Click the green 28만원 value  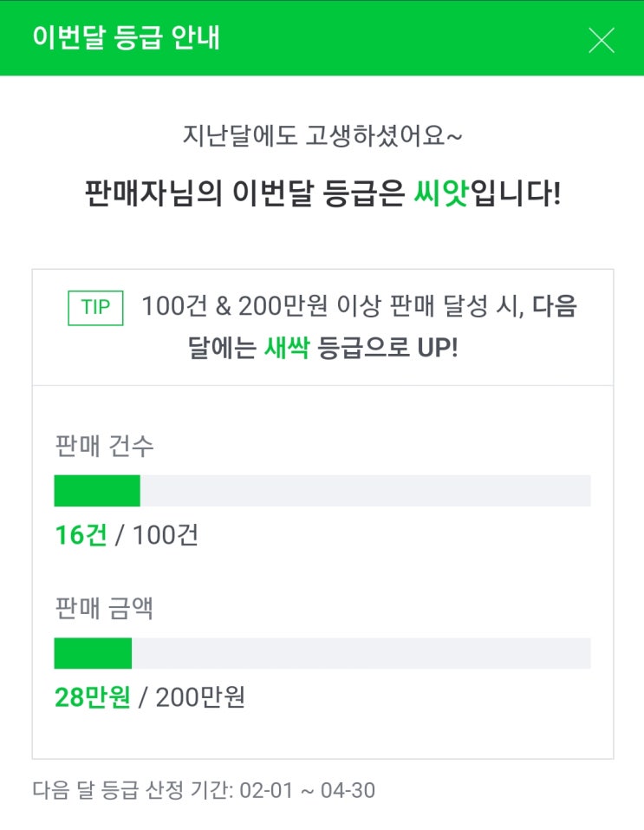[x=92, y=697]
